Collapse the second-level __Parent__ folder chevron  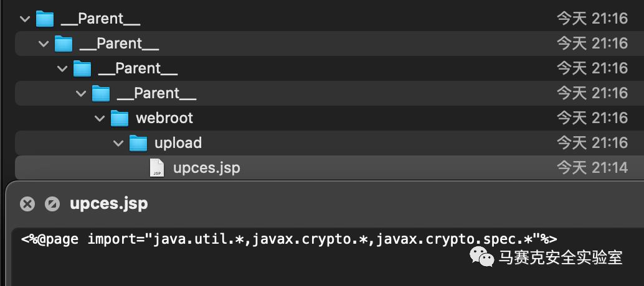pos(44,44)
